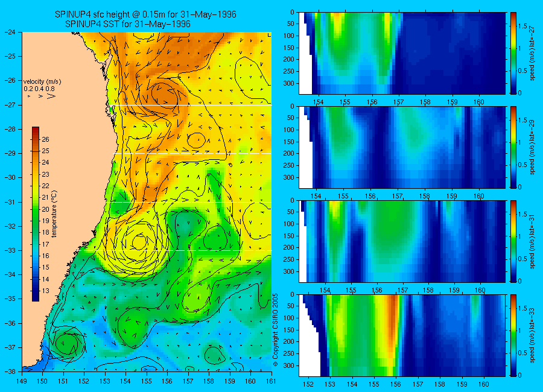543x392 pixels.
Task: Click the title 'SPINUP4 sfc height @ 0.15m for 31-May-1996'
Action: pos(145,14)
